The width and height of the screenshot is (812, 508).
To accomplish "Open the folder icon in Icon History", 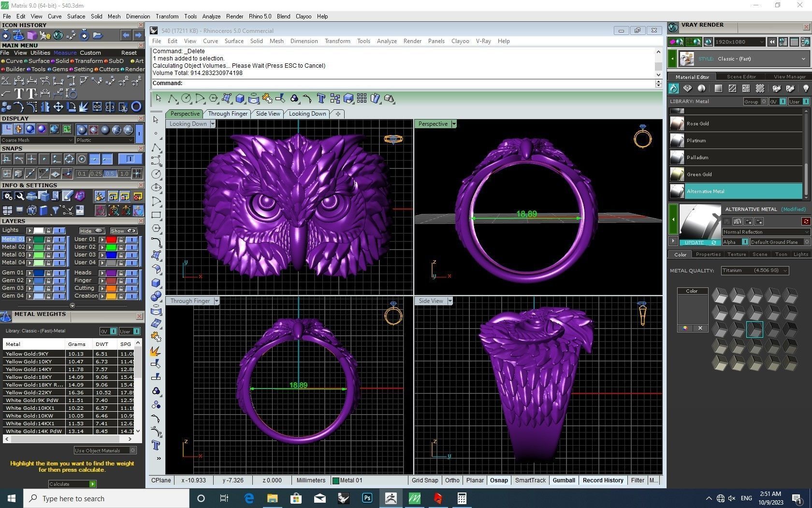I will pyautogui.click(x=98, y=35).
